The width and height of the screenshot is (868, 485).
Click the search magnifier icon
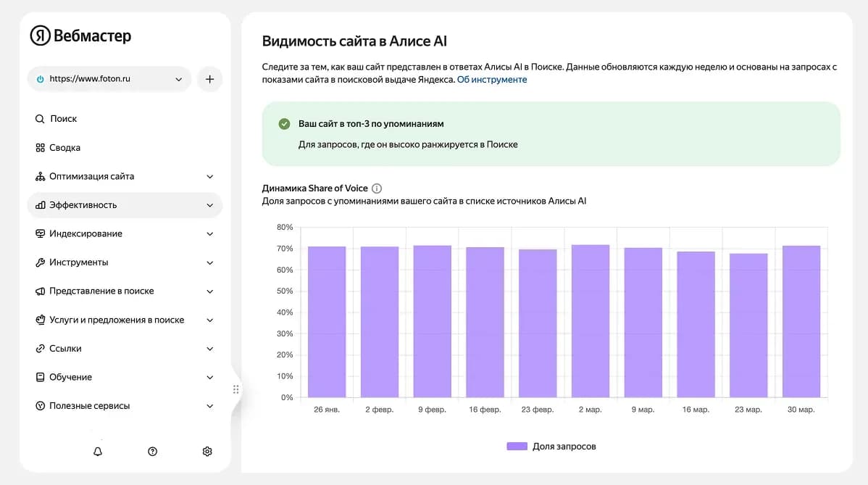tap(40, 119)
